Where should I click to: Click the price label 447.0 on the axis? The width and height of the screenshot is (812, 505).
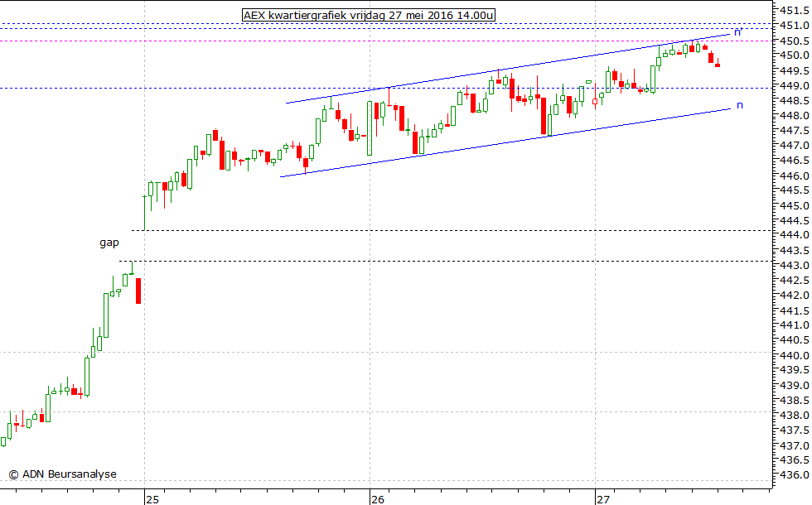(795, 146)
